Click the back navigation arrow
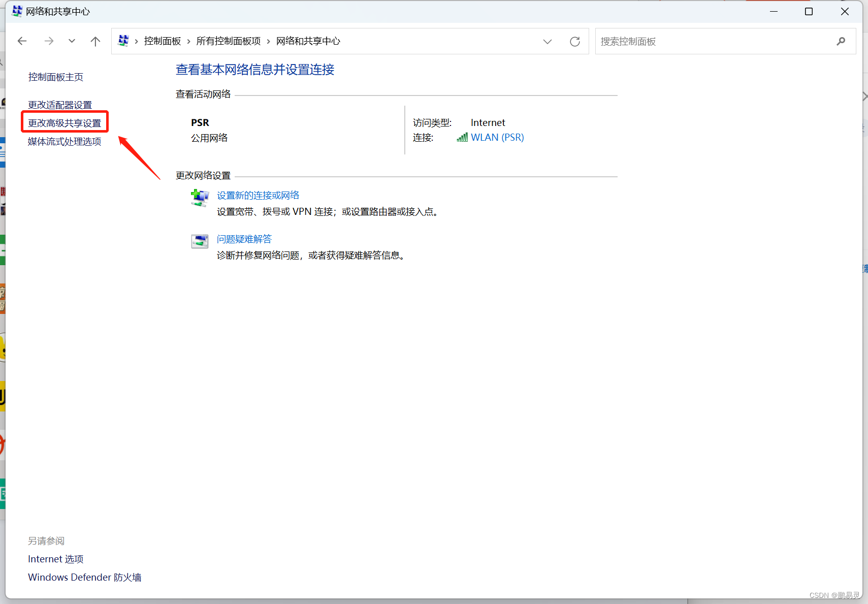The width and height of the screenshot is (868, 604). point(22,41)
